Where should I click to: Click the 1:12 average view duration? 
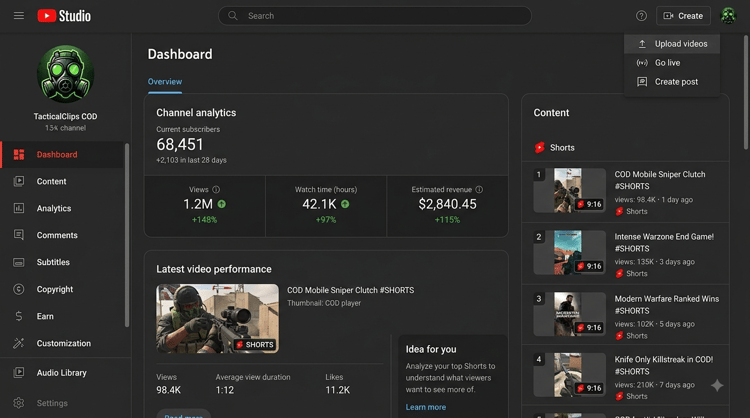point(225,390)
